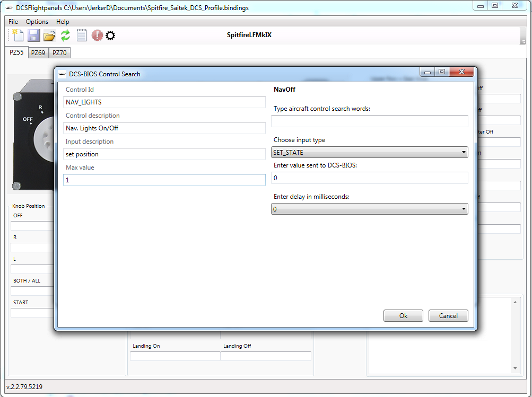Click the value sent to DCS-BIOS field

tap(370, 178)
